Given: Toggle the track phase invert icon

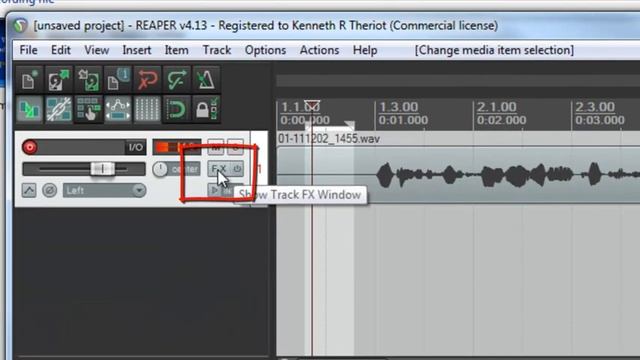Looking at the screenshot, I should pyautogui.click(x=50, y=190).
